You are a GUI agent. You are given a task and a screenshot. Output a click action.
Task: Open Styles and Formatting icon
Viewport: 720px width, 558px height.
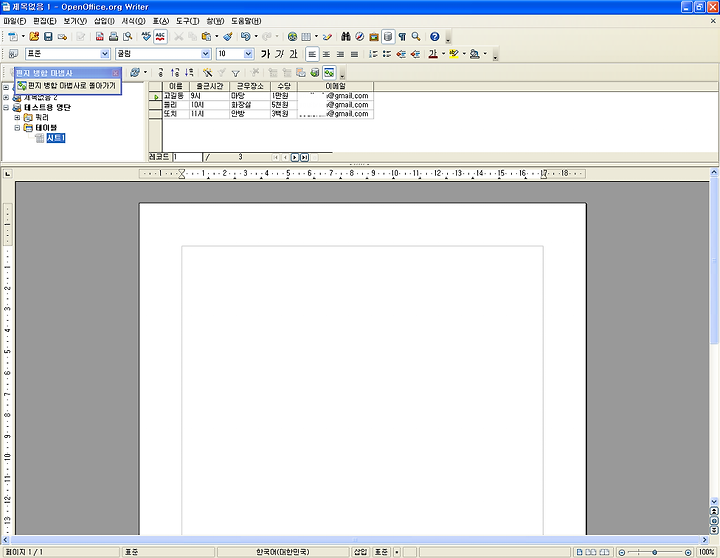coord(13,54)
